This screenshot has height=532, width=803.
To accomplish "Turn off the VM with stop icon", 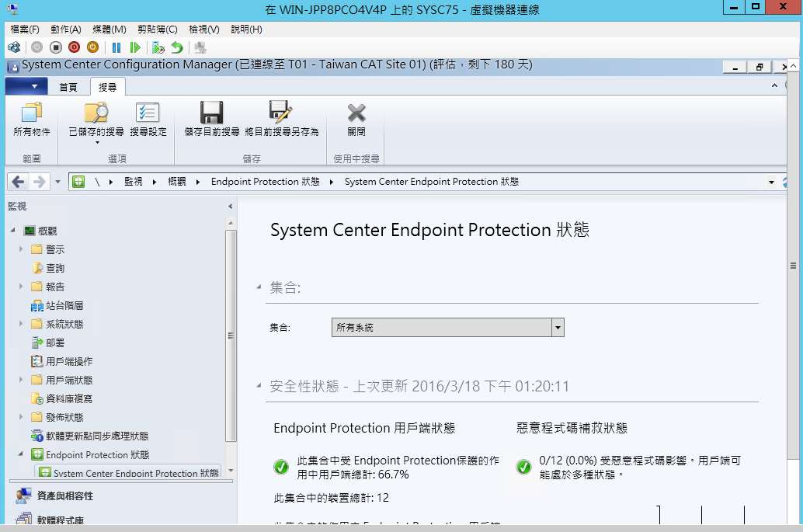I will tap(56, 47).
